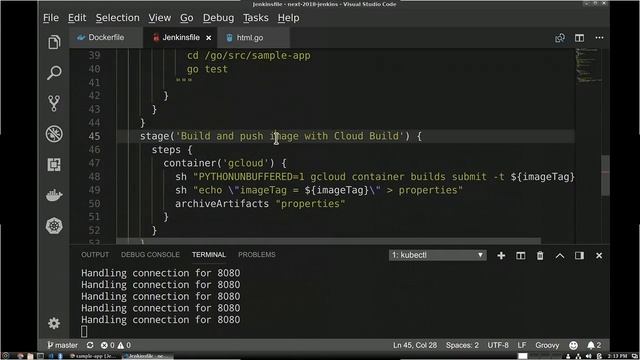640x360 pixels.
Task: Show the TERMINAL panel tab
Action: (209, 255)
